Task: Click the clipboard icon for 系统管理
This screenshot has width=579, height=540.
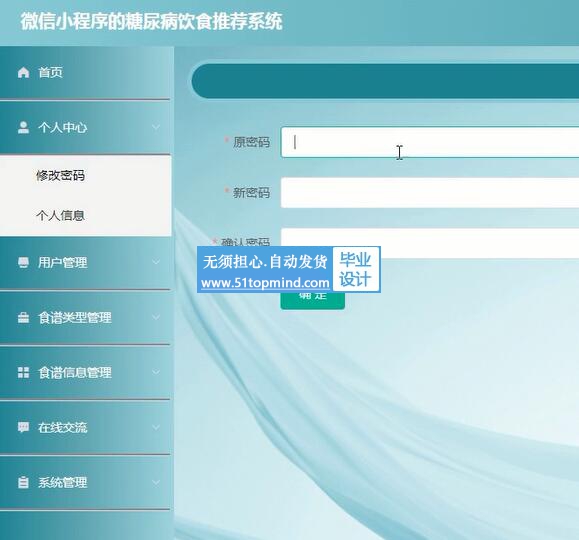Action: [23, 482]
